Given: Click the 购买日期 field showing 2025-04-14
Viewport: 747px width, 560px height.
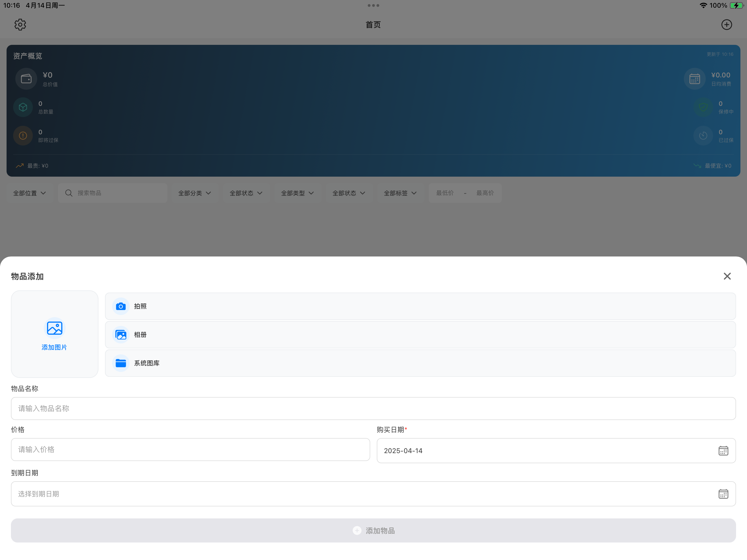Looking at the screenshot, I should tap(556, 451).
